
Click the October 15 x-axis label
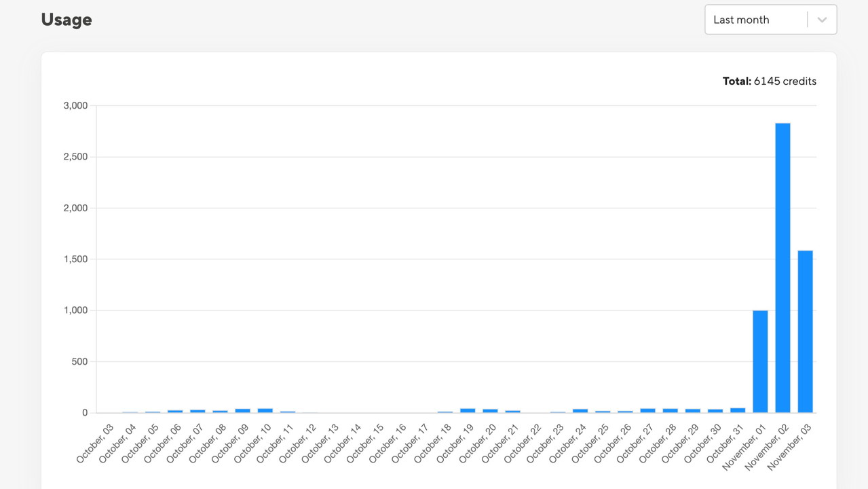click(x=366, y=443)
